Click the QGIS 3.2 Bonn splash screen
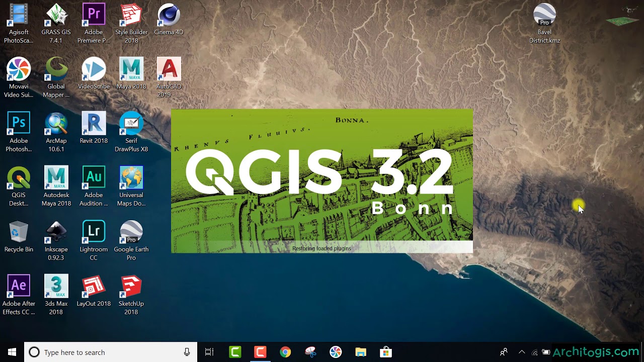The image size is (644, 362). click(x=322, y=181)
